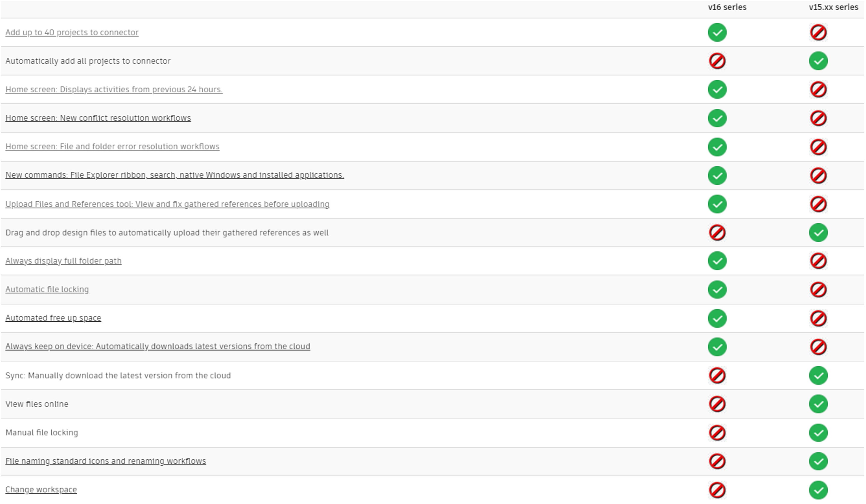
Task: Open 'Always keep on device' link
Action: [158, 346]
